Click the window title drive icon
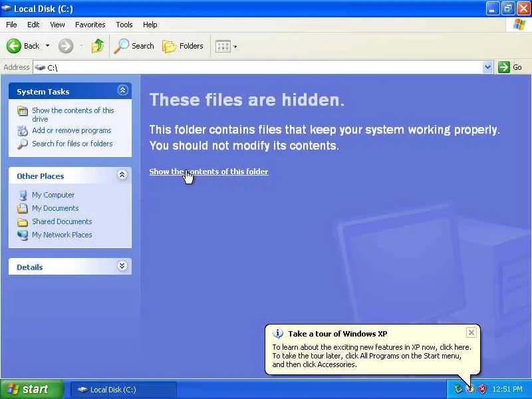Screen dimensions: 532x399 pos(6,8)
